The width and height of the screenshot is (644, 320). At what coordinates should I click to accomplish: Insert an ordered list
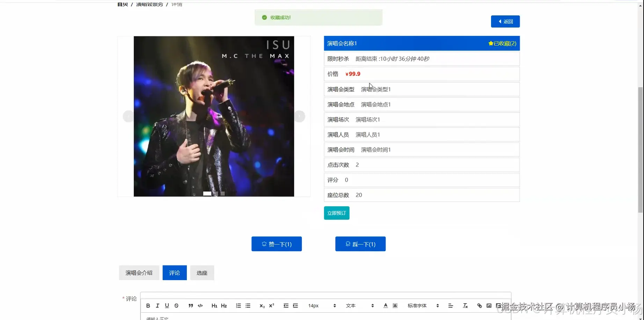click(238, 306)
